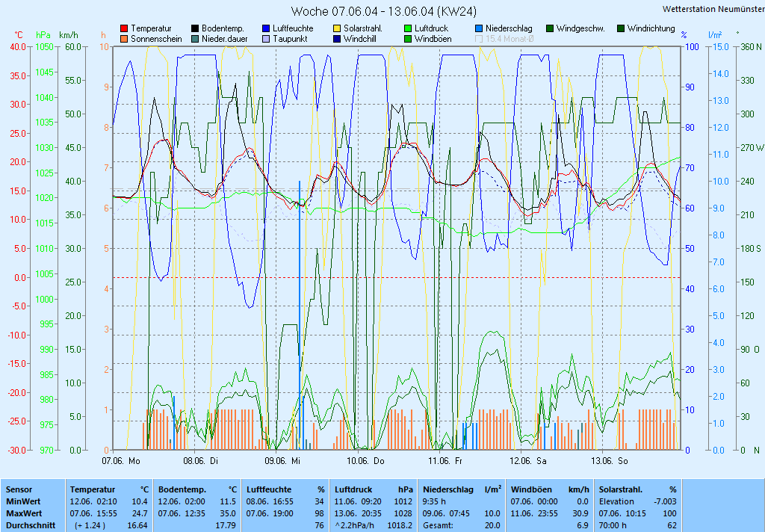Screen dimensions: 765x532
Task: Click the Luftfeuchte column header in the table
Action: 269,489
